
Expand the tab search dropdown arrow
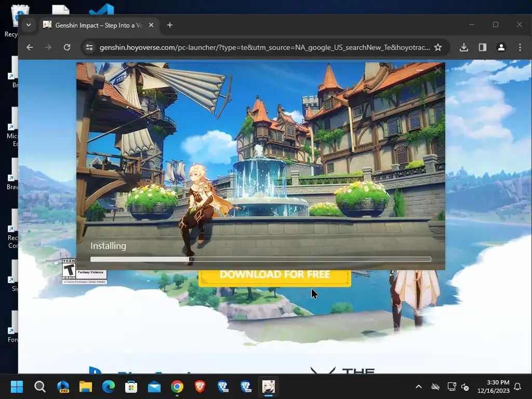29,25
